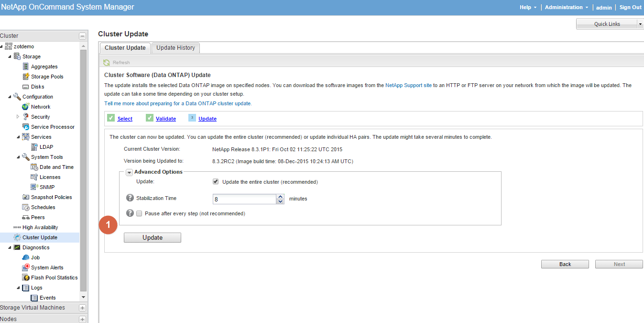The width and height of the screenshot is (644, 323).
Task: Click the Events icon
Action: [34, 298]
